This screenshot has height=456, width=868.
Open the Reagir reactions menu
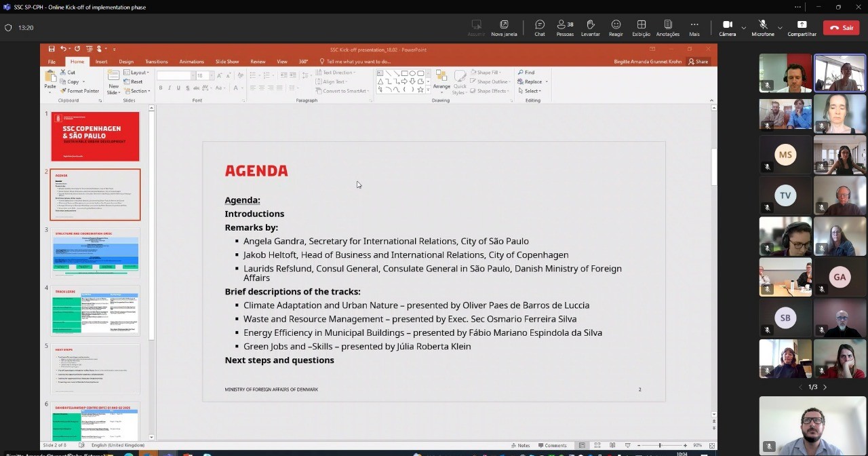tap(616, 27)
